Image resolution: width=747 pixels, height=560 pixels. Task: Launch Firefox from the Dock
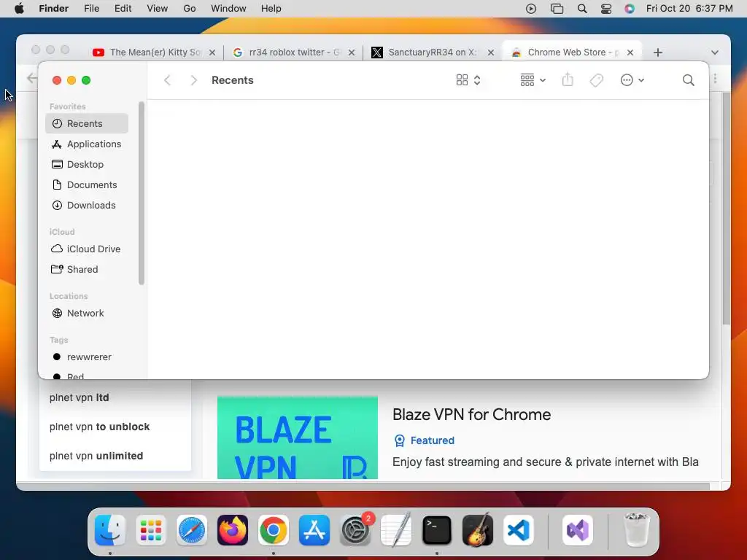click(x=233, y=530)
